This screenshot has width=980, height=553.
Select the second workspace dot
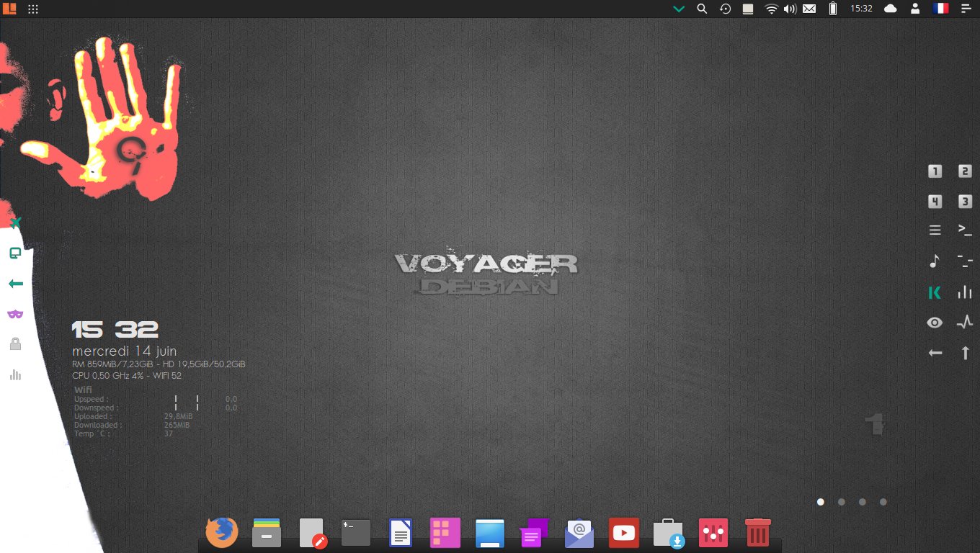pyautogui.click(x=842, y=502)
